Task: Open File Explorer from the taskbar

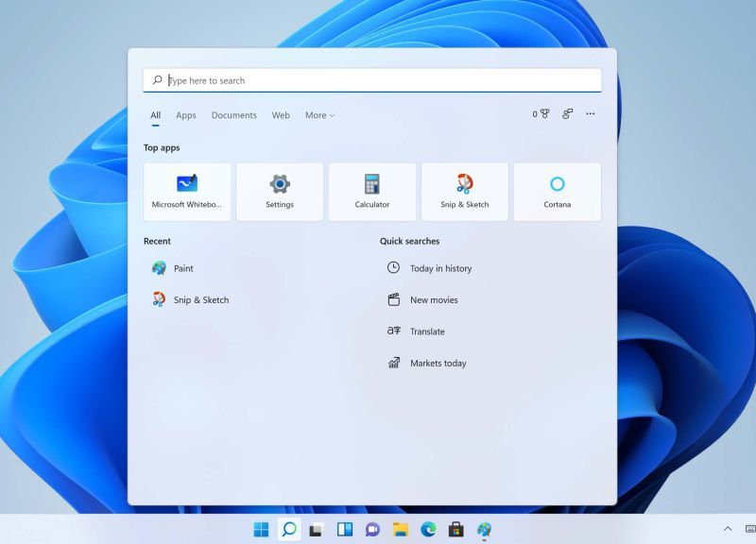Action: click(x=400, y=530)
